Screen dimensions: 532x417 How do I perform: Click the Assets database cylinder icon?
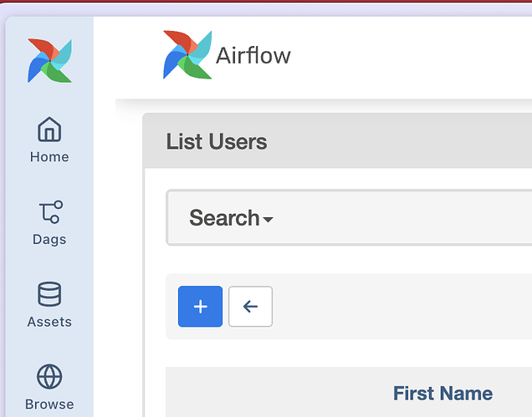point(49,294)
